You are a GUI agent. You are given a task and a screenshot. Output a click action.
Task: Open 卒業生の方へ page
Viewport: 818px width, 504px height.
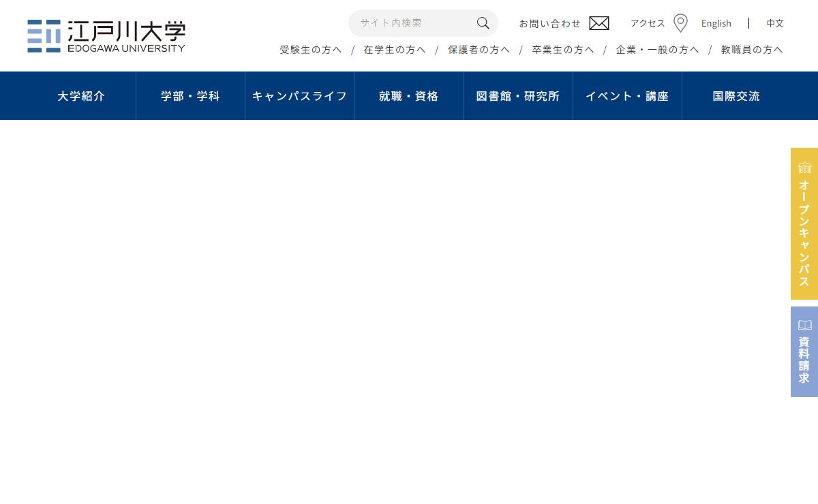point(563,50)
